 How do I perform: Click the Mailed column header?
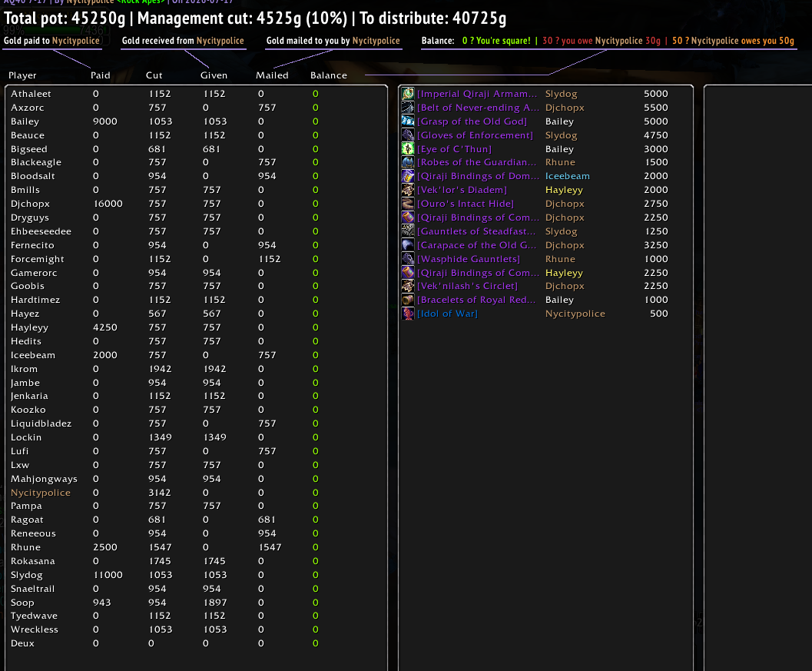pos(272,75)
